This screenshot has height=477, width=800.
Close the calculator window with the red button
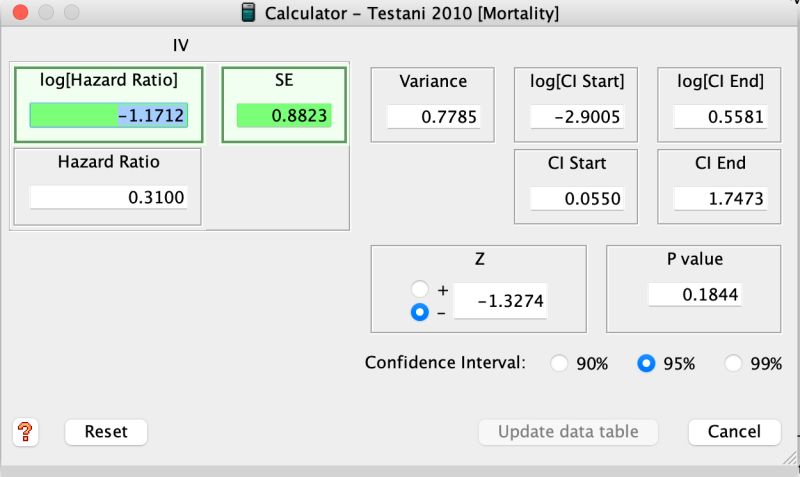20,12
